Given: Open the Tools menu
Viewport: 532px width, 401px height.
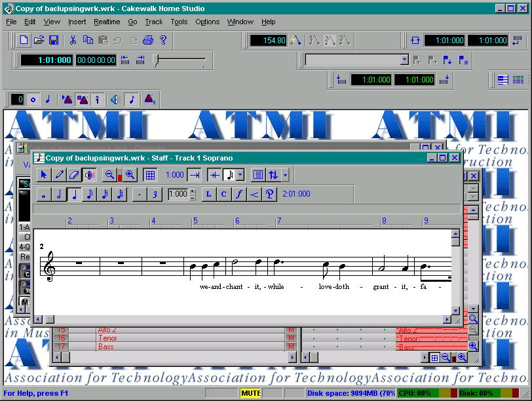Looking at the screenshot, I should coord(179,22).
